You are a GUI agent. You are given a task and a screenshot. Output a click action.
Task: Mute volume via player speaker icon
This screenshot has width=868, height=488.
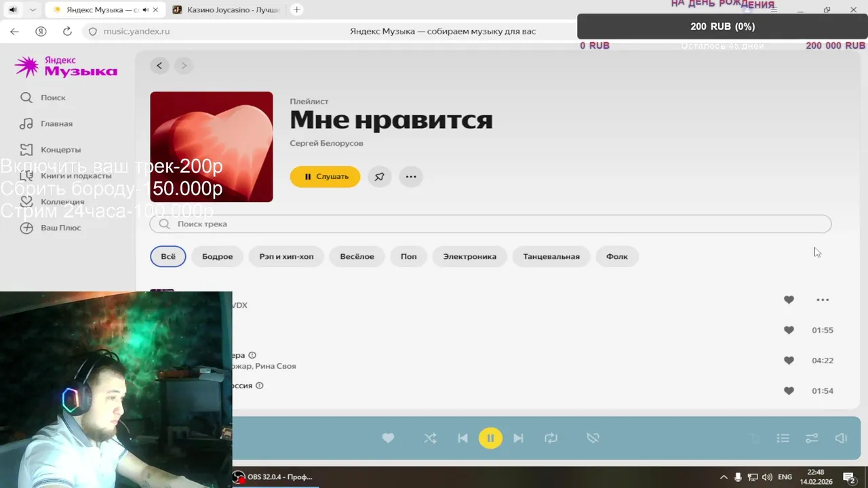(x=841, y=439)
